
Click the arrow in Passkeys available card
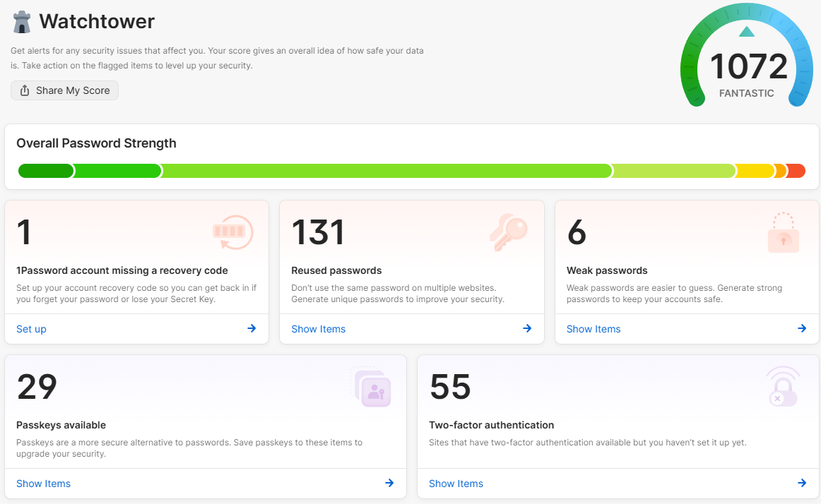(x=389, y=483)
